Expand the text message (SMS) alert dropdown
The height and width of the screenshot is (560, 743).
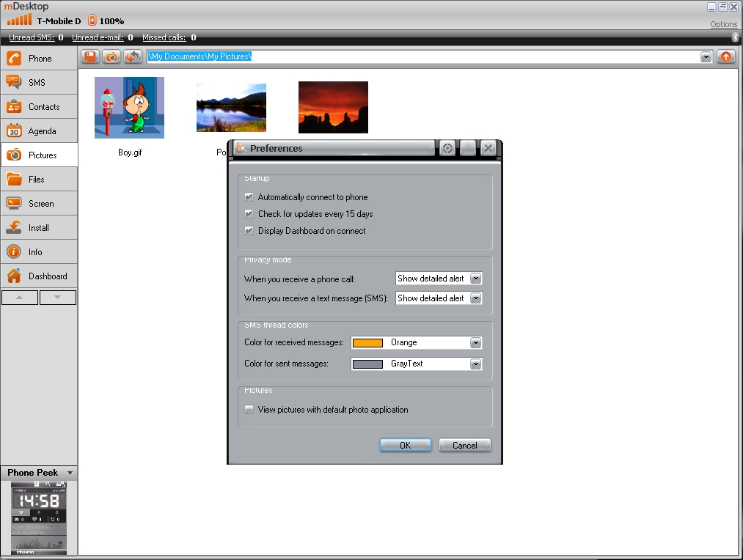[x=476, y=298]
